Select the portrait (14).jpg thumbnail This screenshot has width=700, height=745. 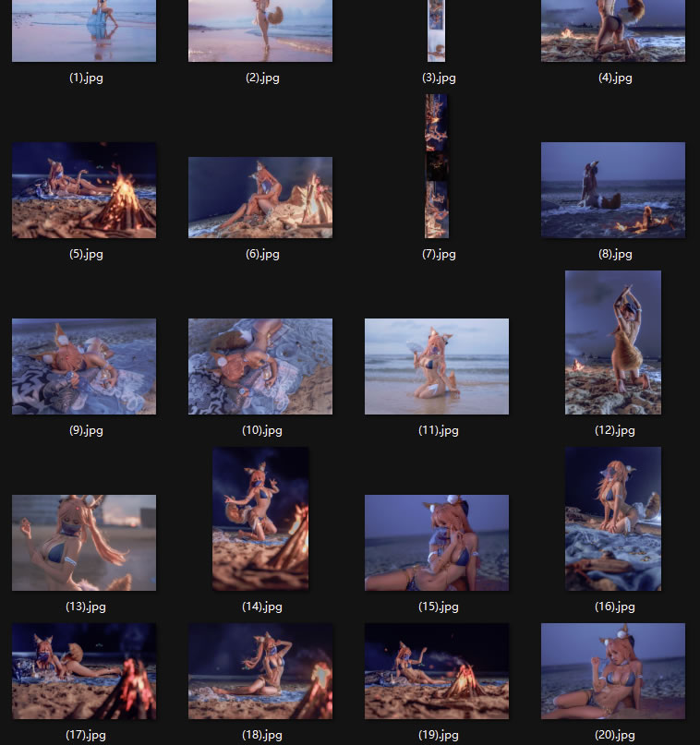(x=259, y=519)
